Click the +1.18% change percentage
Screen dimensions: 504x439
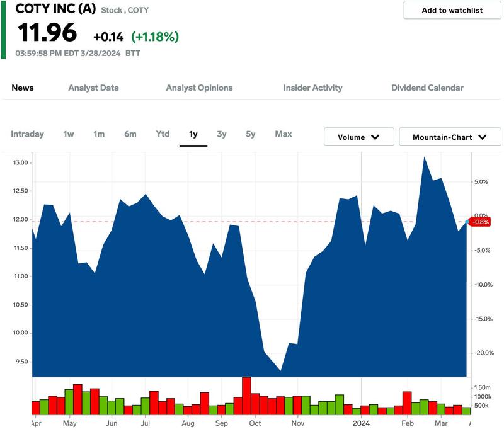click(x=155, y=37)
